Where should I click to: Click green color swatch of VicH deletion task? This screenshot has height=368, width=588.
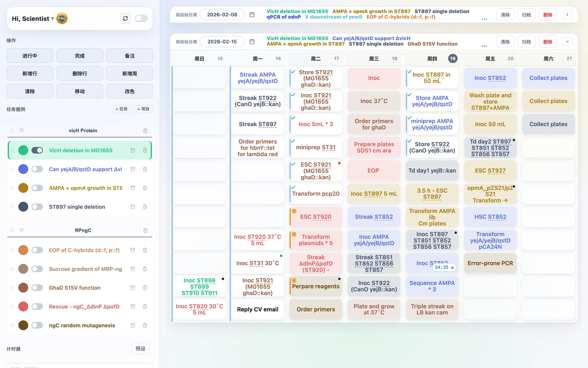(x=23, y=150)
